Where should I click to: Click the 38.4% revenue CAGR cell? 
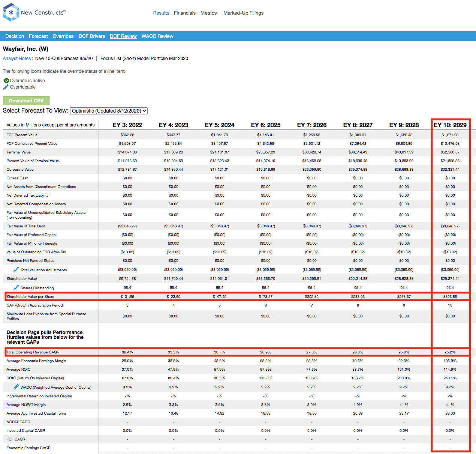(x=127, y=352)
